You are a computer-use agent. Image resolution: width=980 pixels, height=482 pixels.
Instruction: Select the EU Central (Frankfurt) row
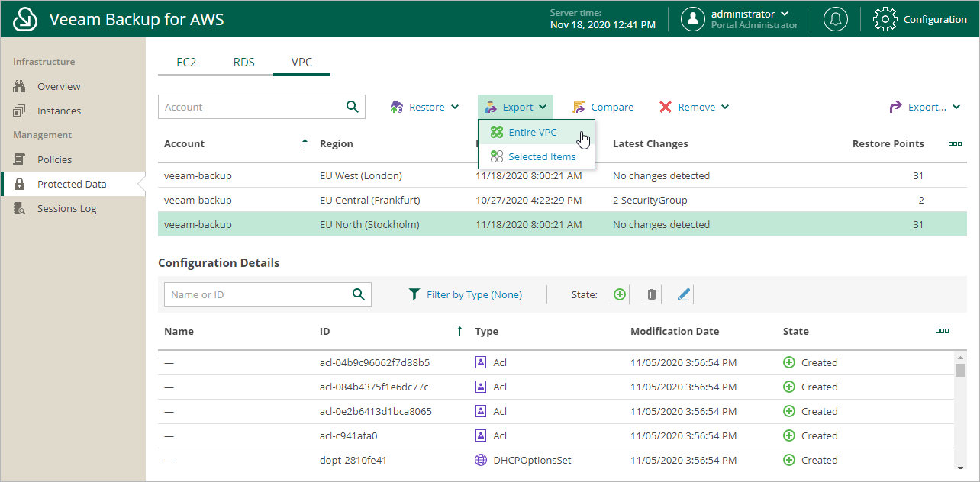[x=563, y=200]
